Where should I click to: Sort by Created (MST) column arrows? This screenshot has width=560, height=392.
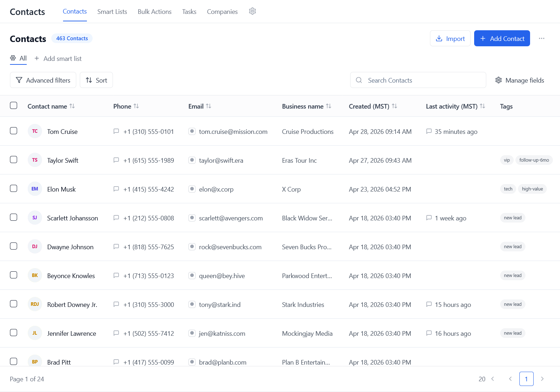point(394,106)
